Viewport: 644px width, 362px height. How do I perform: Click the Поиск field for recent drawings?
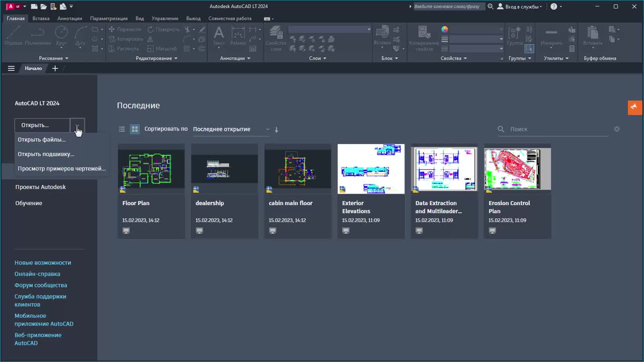[x=553, y=129]
